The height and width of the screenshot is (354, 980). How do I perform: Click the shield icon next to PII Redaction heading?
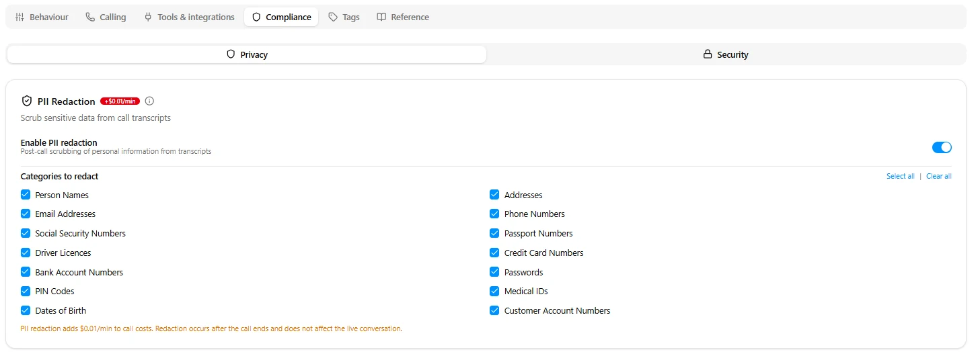[x=27, y=101]
